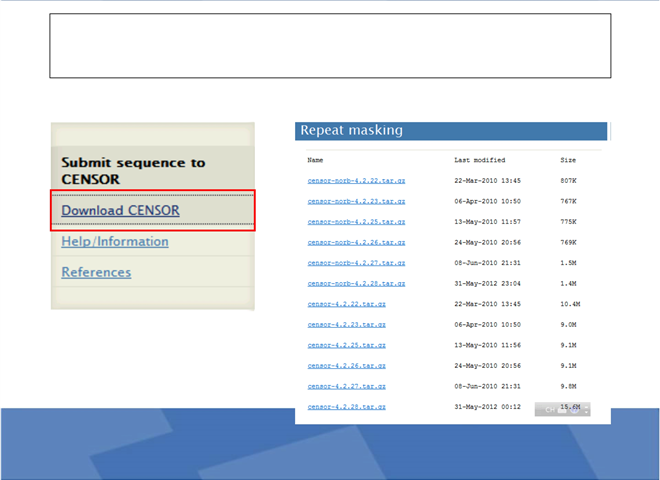
Task: Click the 10.4M size value
Action: coord(570,304)
